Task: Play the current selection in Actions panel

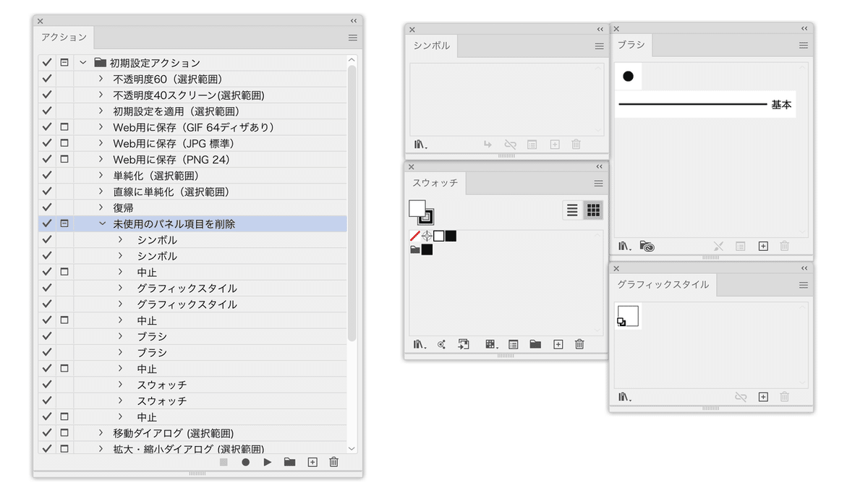Action: 268,462
